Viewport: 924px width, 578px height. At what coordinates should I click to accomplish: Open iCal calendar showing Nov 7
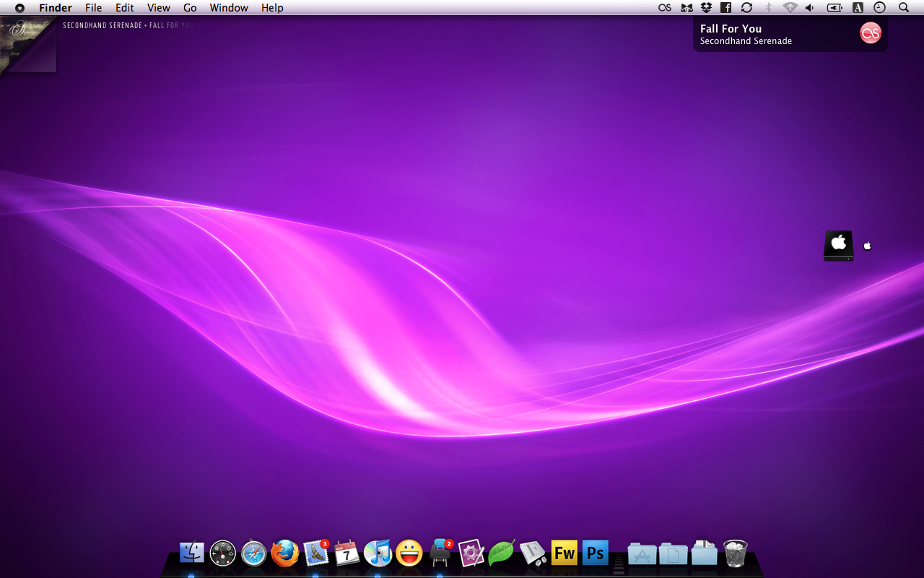click(347, 553)
